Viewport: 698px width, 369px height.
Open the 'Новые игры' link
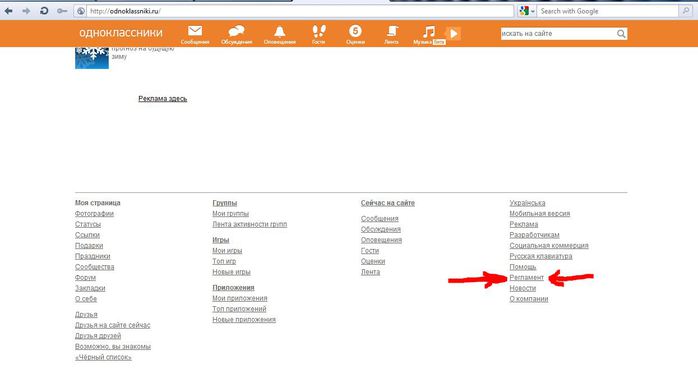[x=231, y=272]
